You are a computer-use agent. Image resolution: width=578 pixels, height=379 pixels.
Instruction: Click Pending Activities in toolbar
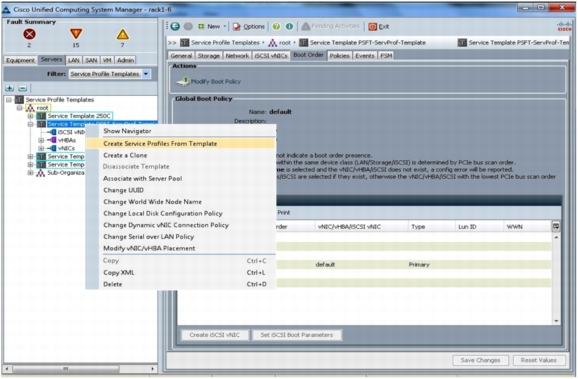click(x=331, y=26)
